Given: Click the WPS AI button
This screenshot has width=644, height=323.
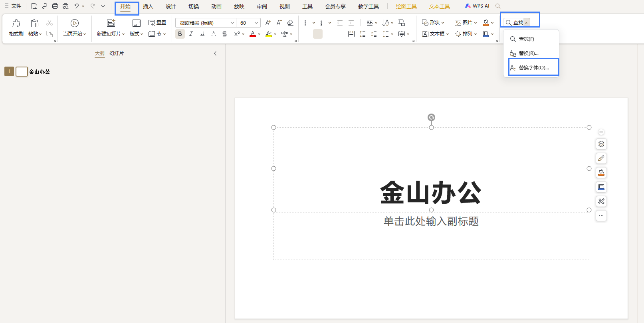Looking at the screenshot, I should (x=477, y=6).
